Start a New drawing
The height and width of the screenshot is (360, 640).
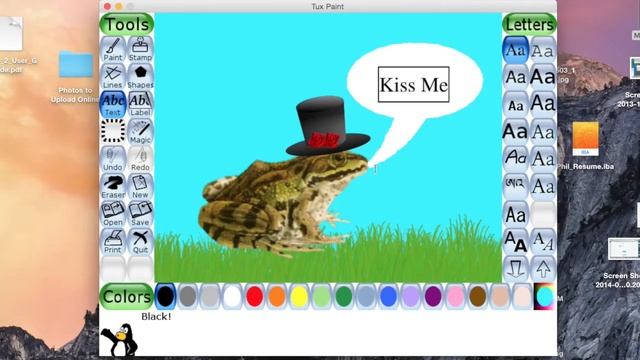click(x=140, y=187)
